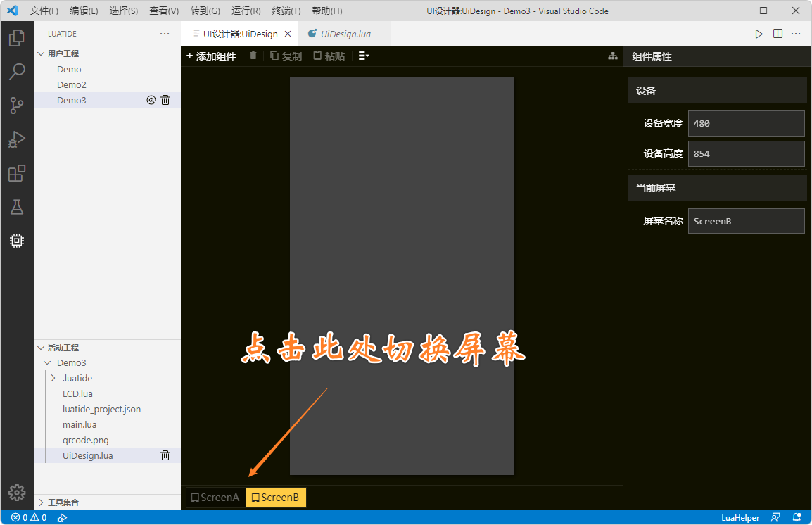Open LCD.lua file
The height and width of the screenshot is (525, 812).
coord(107,394)
